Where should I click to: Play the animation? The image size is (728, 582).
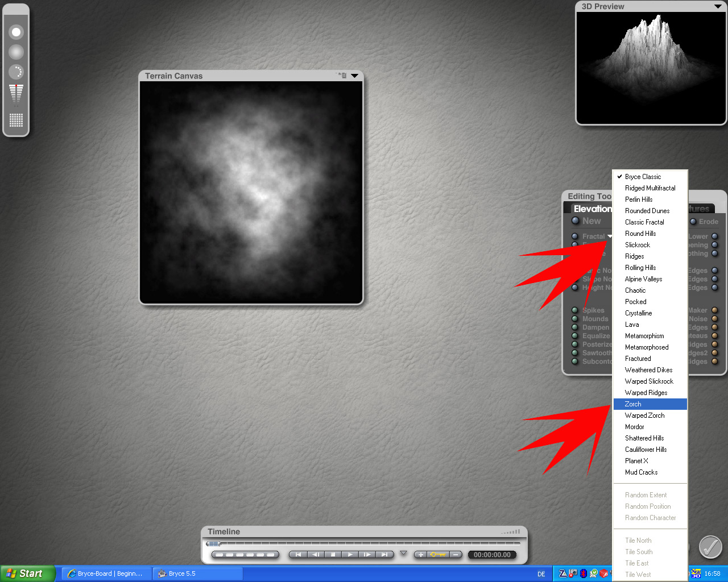350,555
